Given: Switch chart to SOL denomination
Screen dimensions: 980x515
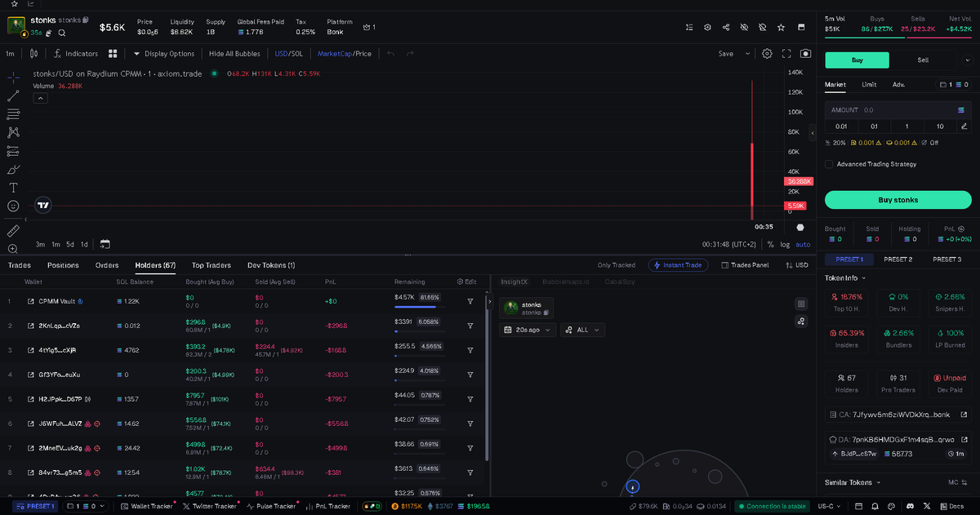Looking at the screenshot, I should point(296,54).
